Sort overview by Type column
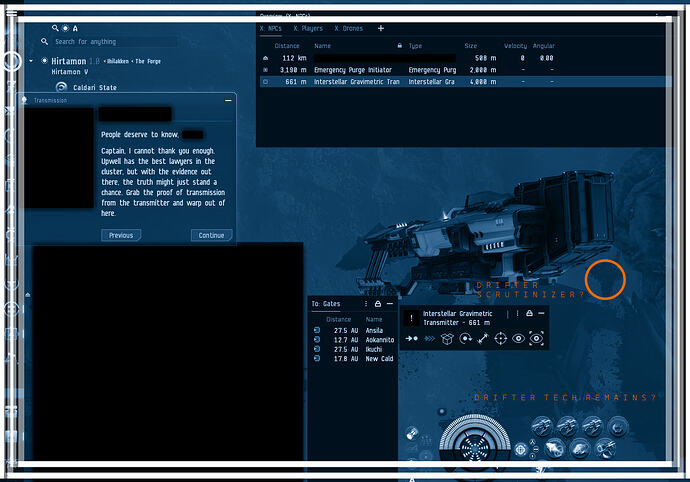Screen dimensions: 690x482 415,46
